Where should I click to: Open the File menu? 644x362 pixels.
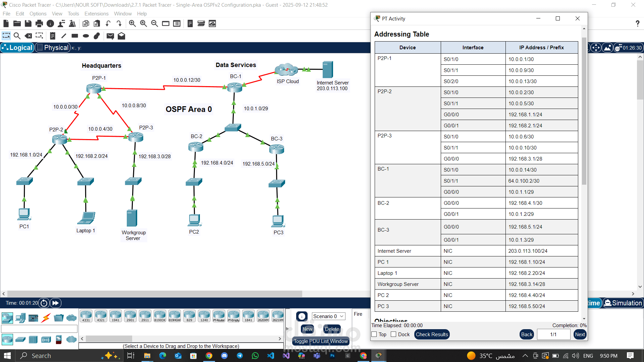coord(6,14)
